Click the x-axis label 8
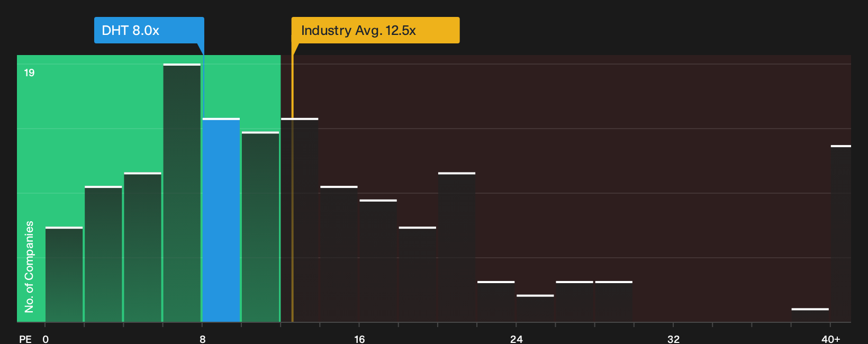 (202, 339)
